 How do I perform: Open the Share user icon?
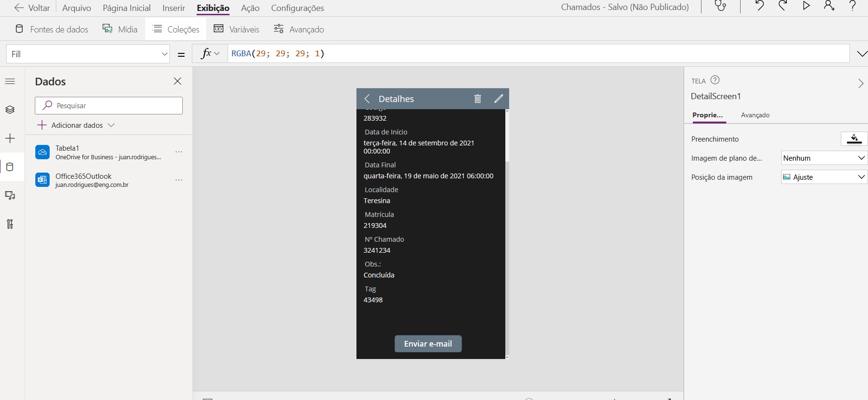(829, 7)
